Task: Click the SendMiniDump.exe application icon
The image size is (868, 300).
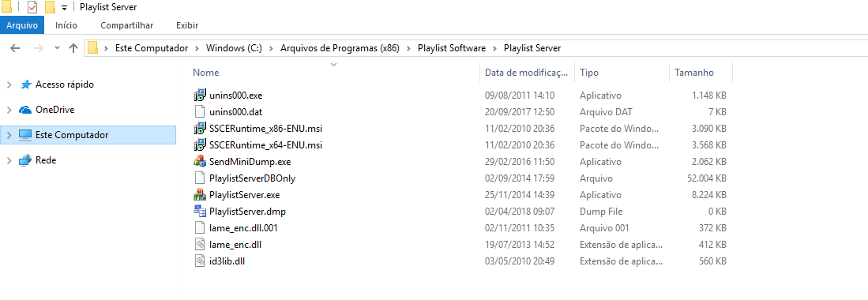Action: click(199, 162)
